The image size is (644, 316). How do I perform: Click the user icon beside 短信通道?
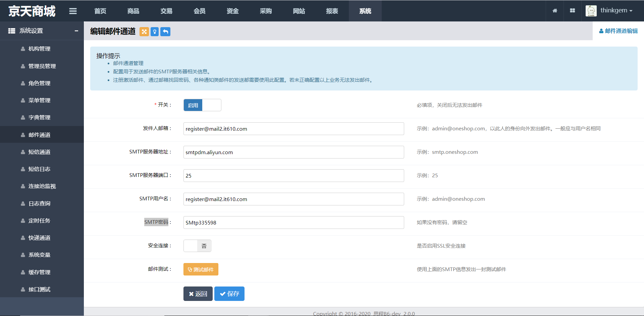pos(23,152)
